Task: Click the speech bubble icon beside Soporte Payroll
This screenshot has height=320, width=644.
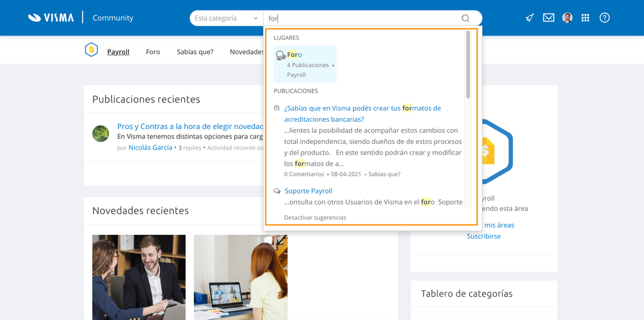Action: [277, 191]
